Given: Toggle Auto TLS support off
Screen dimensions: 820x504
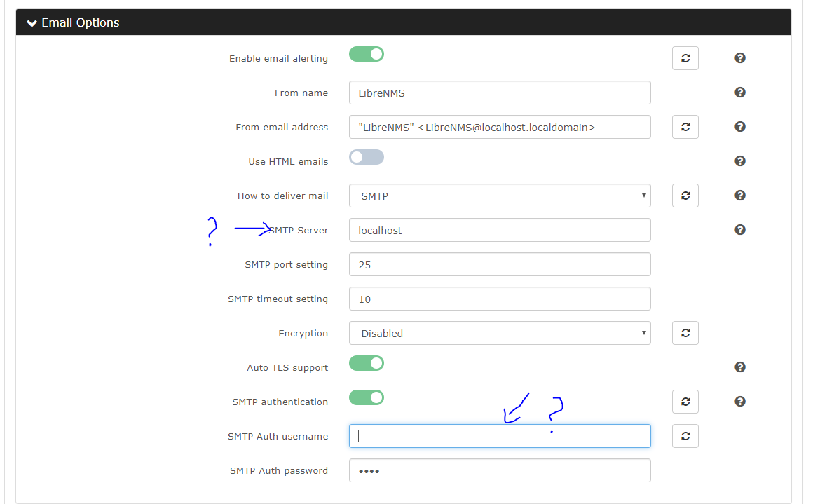Looking at the screenshot, I should (x=367, y=363).
